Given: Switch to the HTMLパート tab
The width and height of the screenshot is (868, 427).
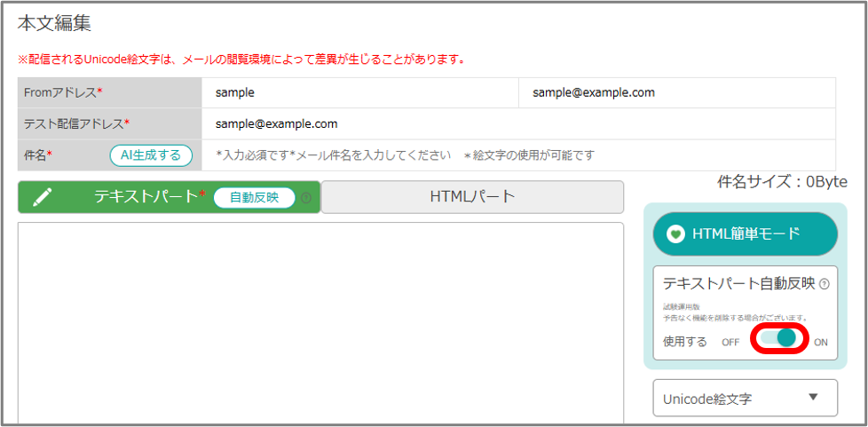Looking at the screenshot, I should coord(472,197).
